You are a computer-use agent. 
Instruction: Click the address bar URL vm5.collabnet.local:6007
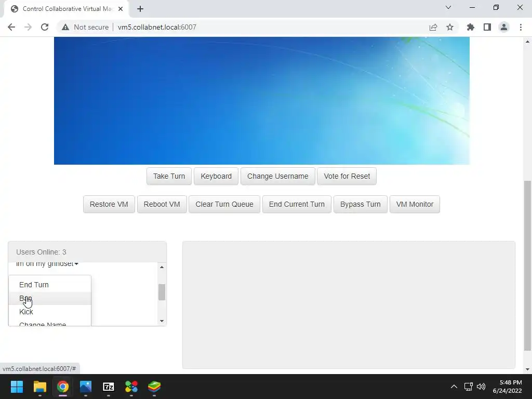157,27
